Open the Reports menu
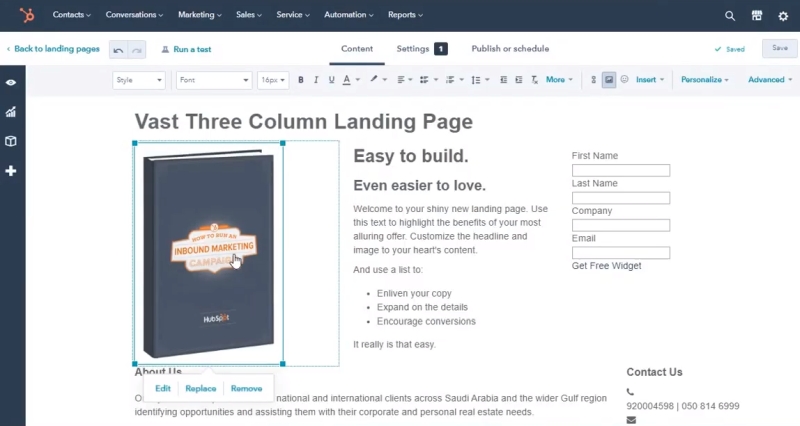This screenshot has height=426, width=800. [x=405, y=15]
